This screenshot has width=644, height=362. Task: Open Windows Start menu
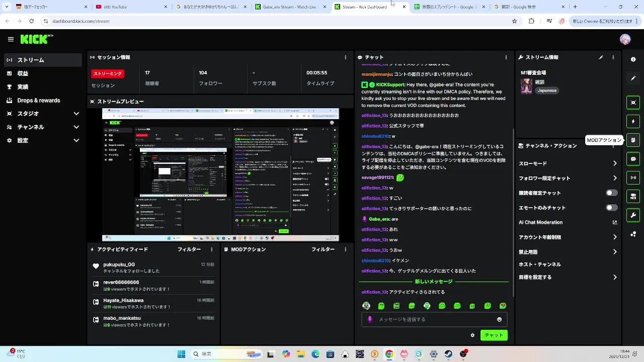coord(181,354)
